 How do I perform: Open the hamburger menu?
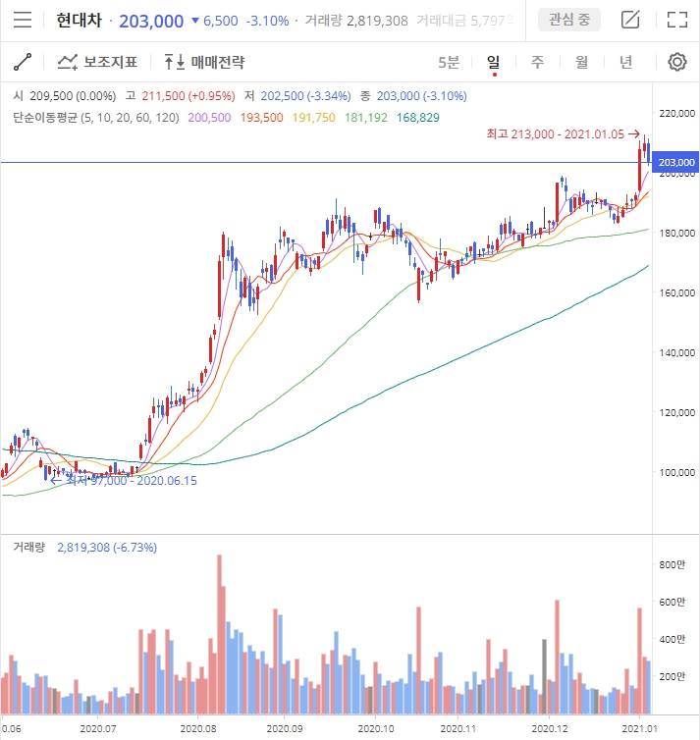[23, 21]
